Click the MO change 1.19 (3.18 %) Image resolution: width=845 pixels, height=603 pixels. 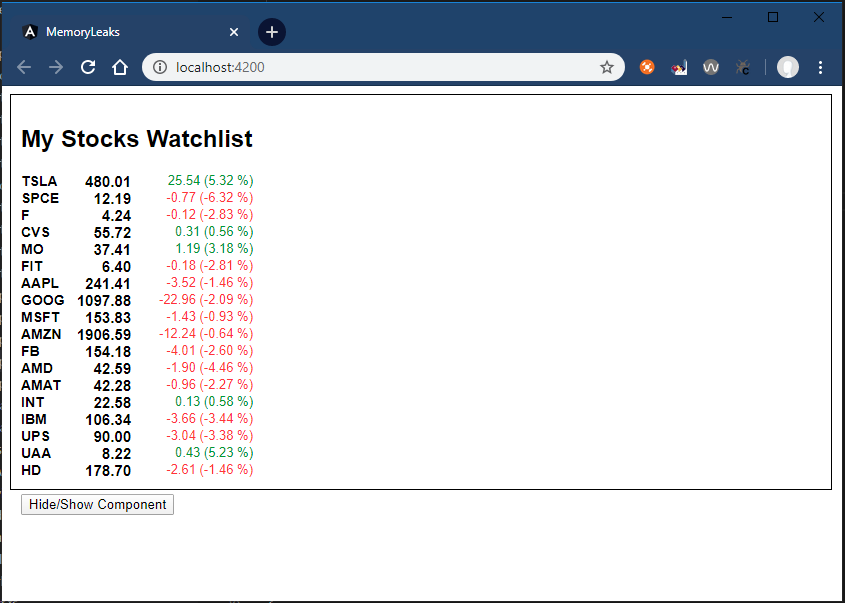(214, 248)
